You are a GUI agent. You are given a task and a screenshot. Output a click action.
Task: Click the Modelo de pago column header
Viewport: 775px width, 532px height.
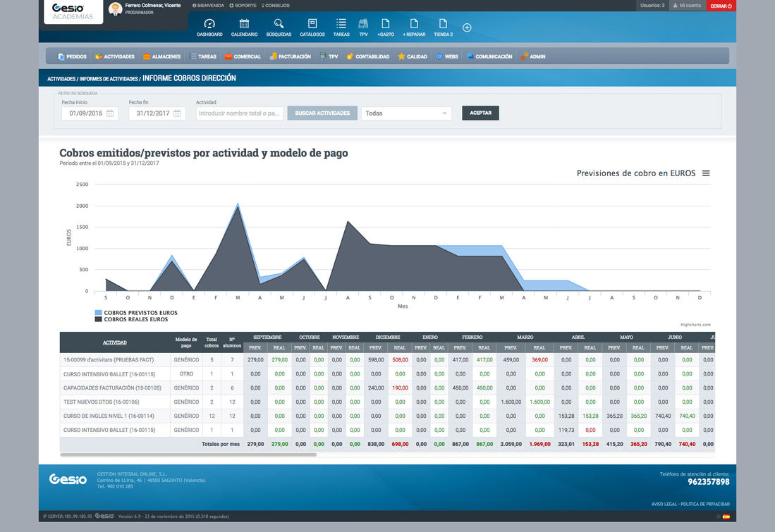(x=186, y=343)
